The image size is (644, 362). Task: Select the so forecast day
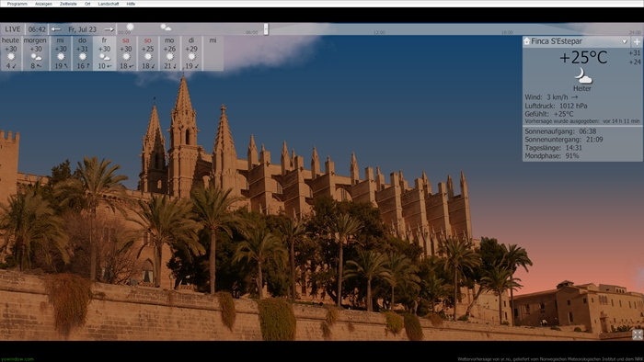point(148,53)
